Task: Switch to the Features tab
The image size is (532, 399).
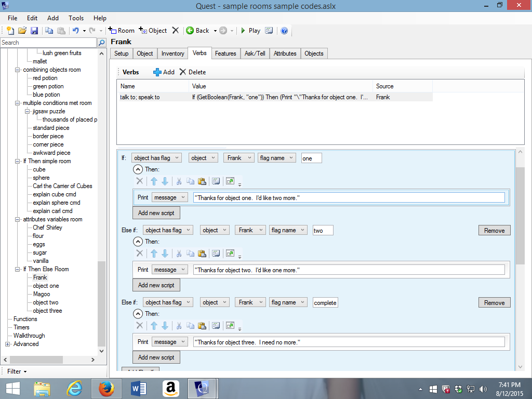Action: pyautogui.click(x=225, y=54)
